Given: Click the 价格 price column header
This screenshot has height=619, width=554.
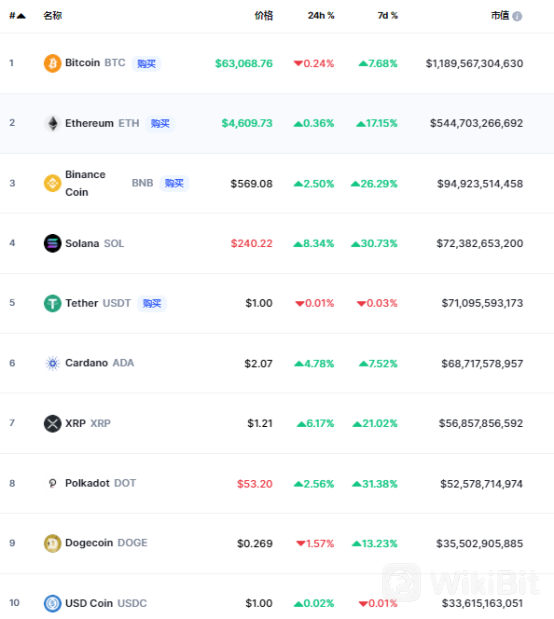Looking at the screenshot, I should tap(263, 16).
